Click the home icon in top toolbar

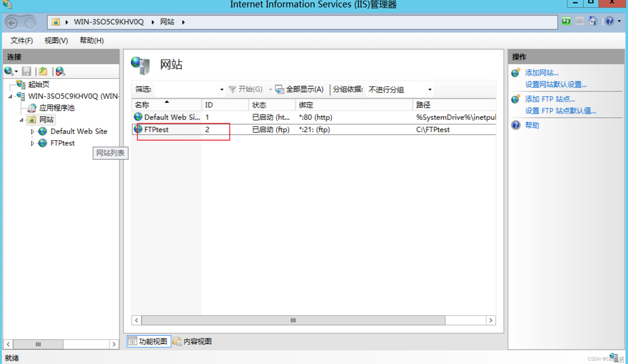pos(593,21)
